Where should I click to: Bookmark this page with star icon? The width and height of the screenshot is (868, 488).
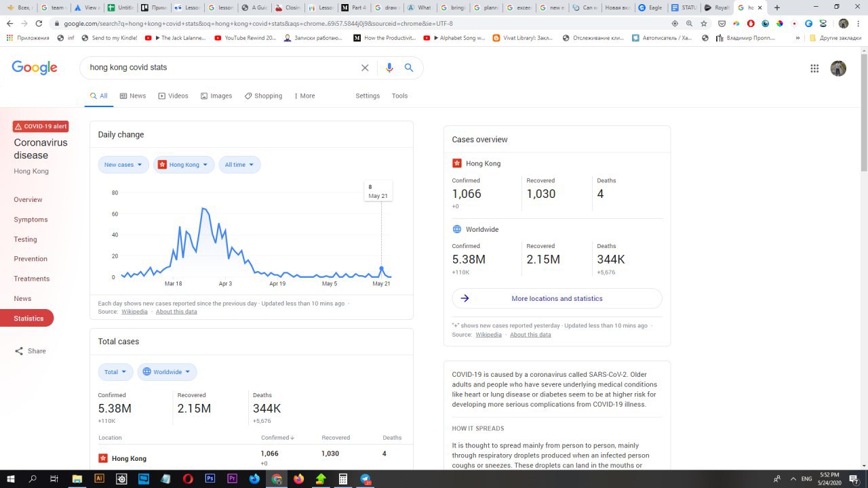704,23
